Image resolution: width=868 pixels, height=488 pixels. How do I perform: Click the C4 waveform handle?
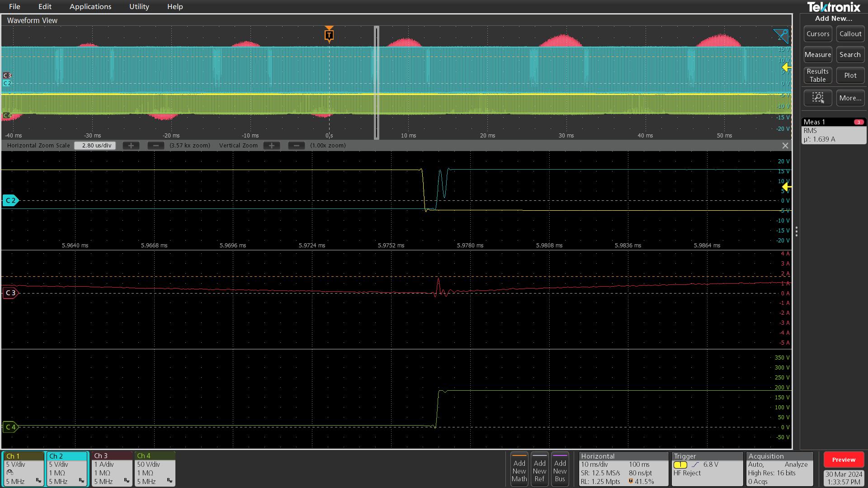[10, 427]
